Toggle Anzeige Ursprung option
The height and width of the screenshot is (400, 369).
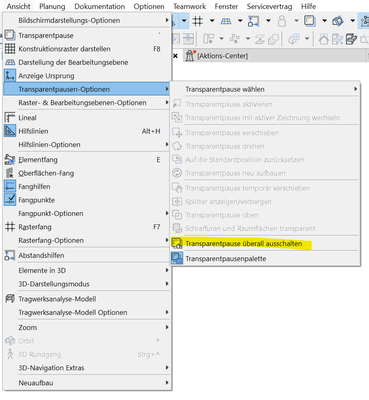pos(87,76)
